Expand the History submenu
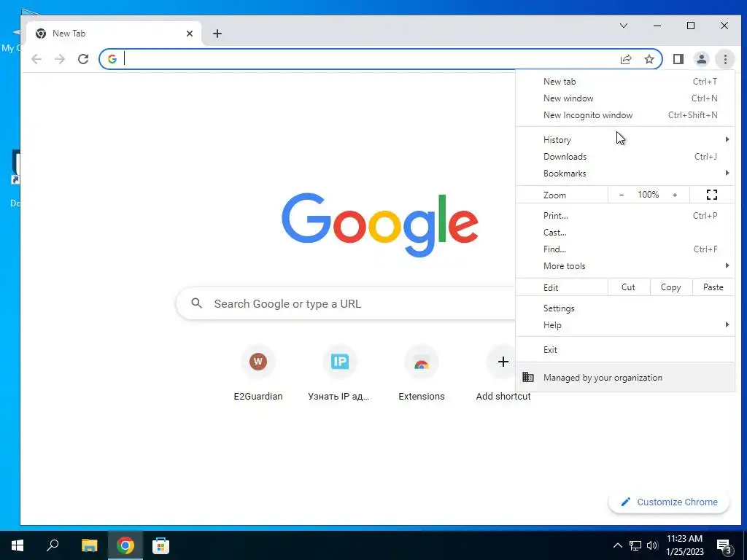The height and width of the screenshot is (560, 747). pos(625,139)
